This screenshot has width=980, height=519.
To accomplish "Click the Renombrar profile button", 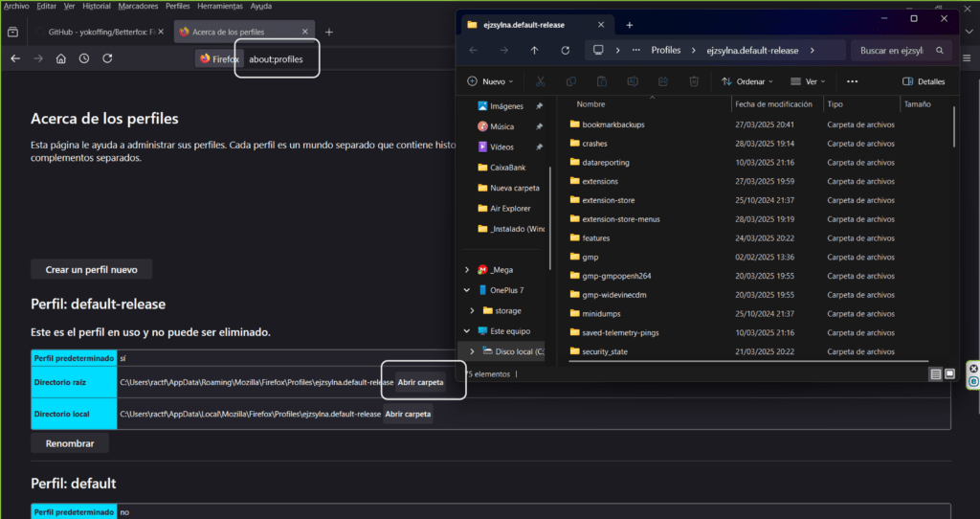I will tap(70, 443).
